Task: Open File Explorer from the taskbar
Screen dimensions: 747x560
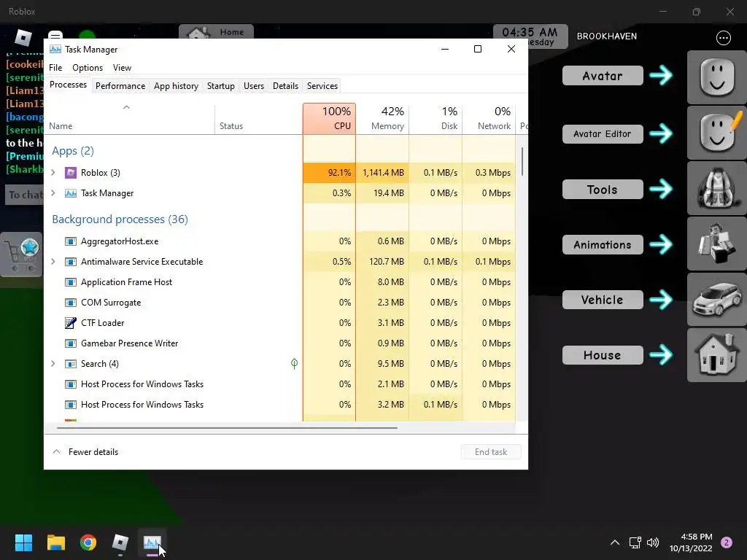Action: click(55, 542)
